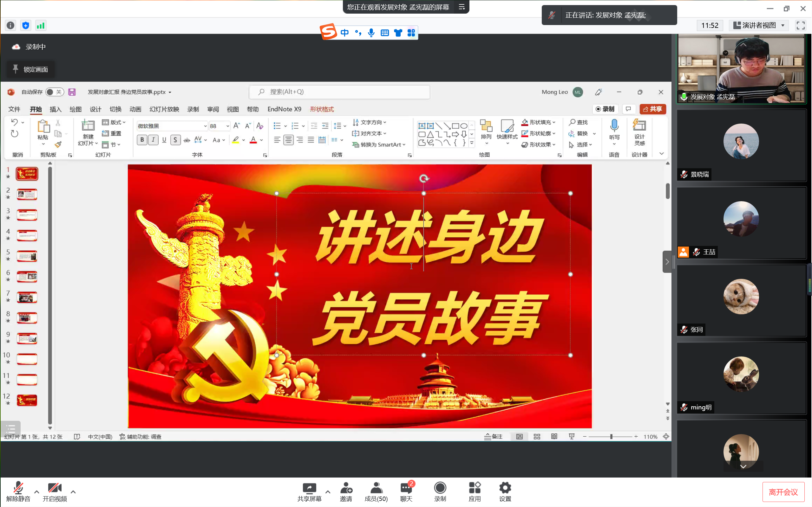
Task: Click the Leave Meeting button
Action: (783, 492)
